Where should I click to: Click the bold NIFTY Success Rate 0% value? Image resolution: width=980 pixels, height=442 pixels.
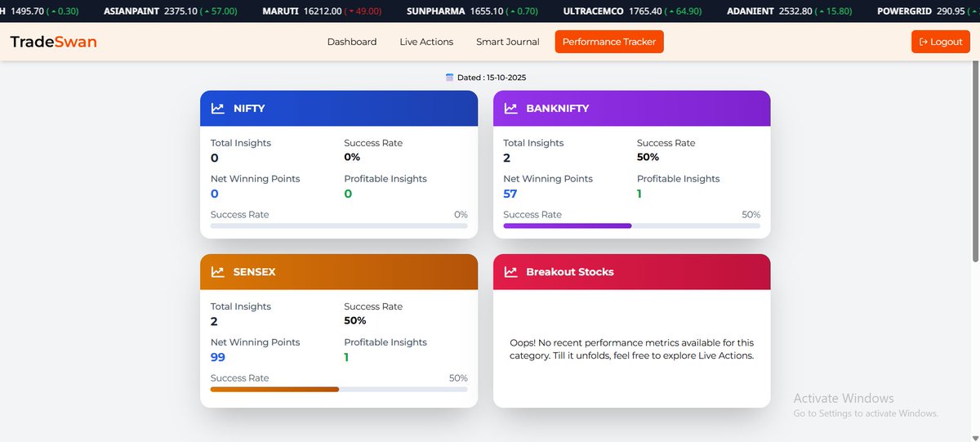point(352,157)
